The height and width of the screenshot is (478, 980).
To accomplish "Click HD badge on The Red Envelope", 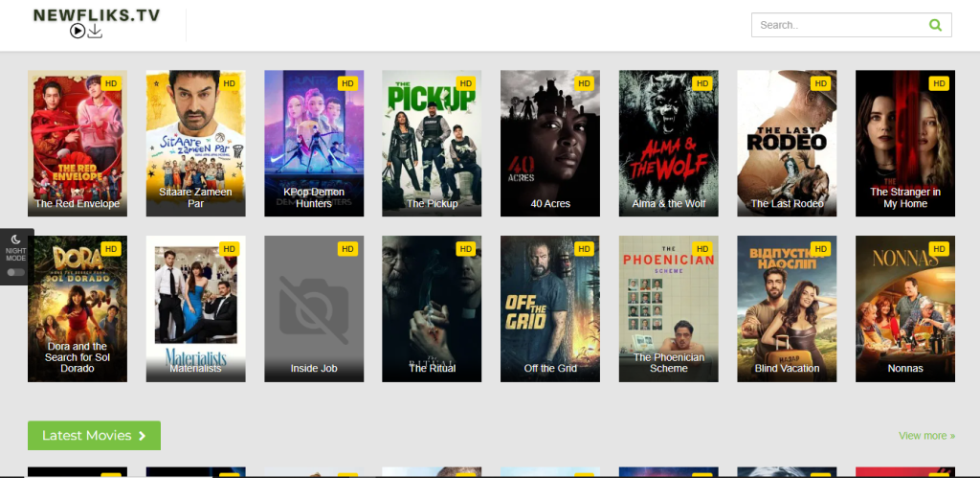I will click(111, 83).
